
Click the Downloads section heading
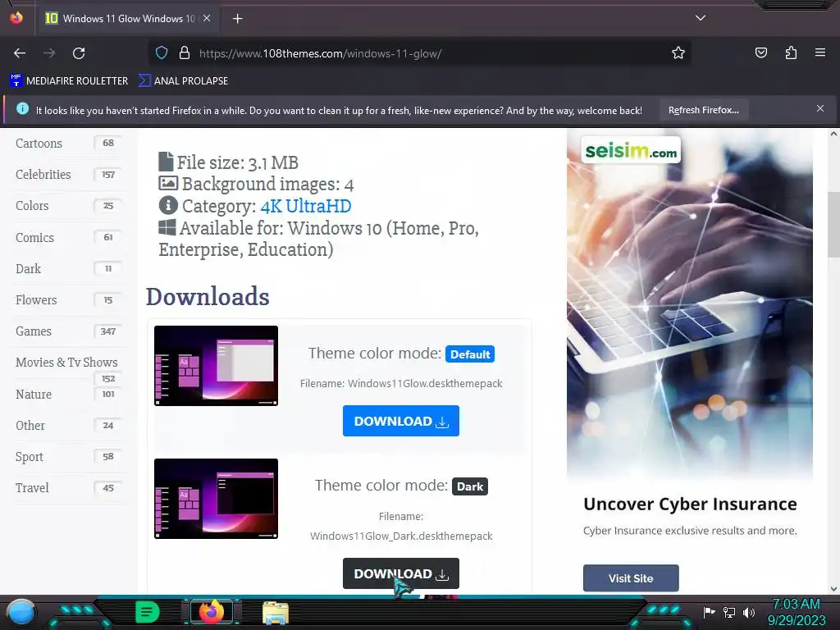tap(208, 297)
